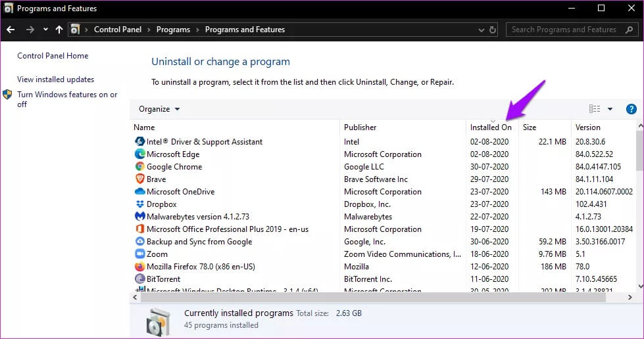This screenshot has width=644, height=339.
Task: Open the more view options arrow
Action: click(x=610, y=109)
